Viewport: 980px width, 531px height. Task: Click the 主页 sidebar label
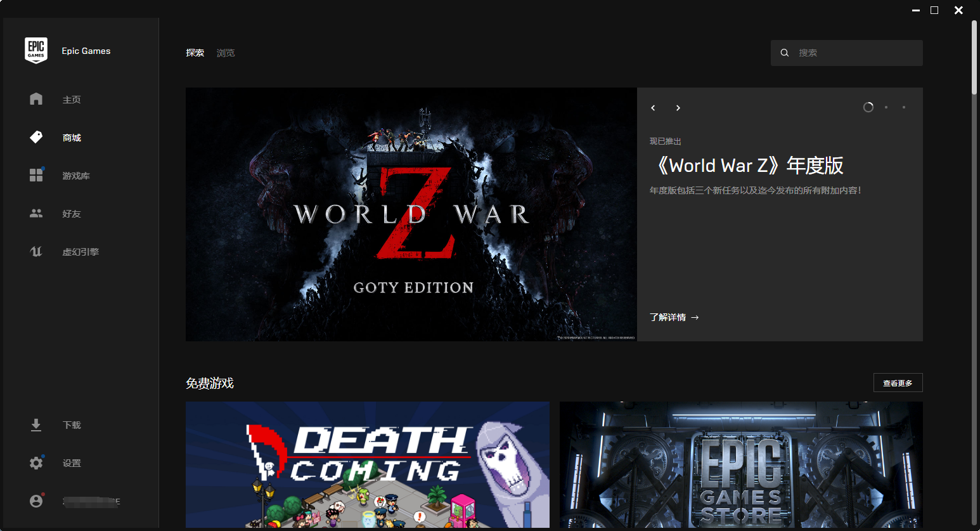pos(72,100)
